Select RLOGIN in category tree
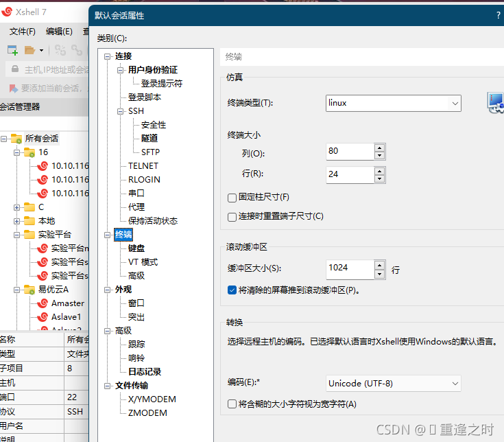The image size is (504, 442). 144,180
